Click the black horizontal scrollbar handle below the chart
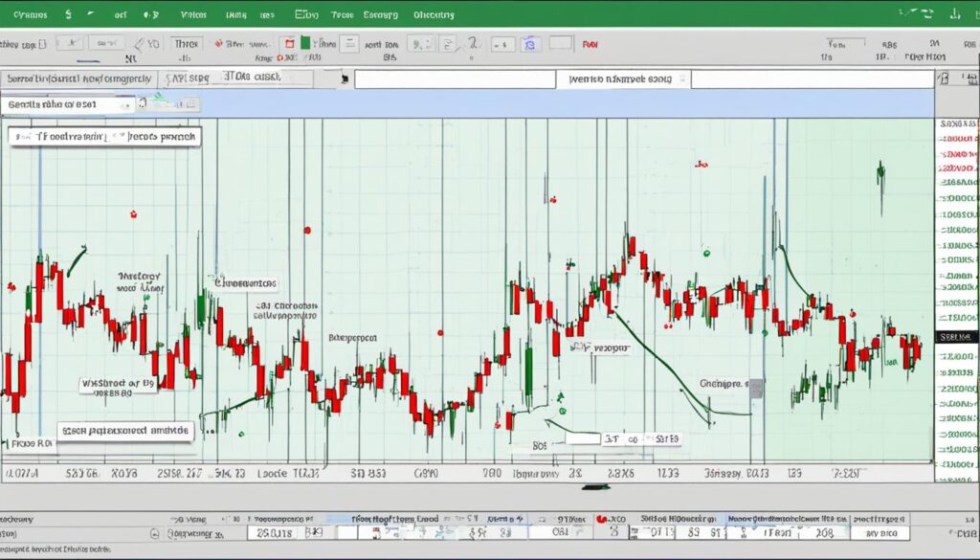This screenshot has width=980, height=560. click(x=595, y=487)
